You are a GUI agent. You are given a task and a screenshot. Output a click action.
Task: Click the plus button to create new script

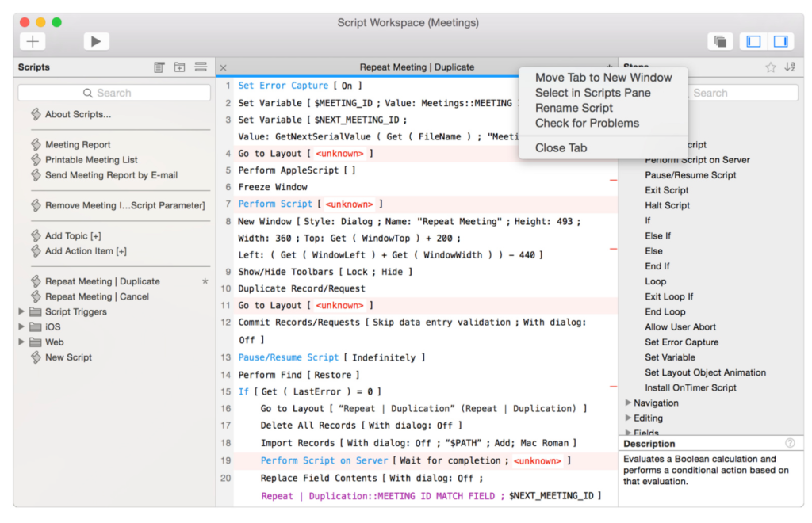coord(33,41)
